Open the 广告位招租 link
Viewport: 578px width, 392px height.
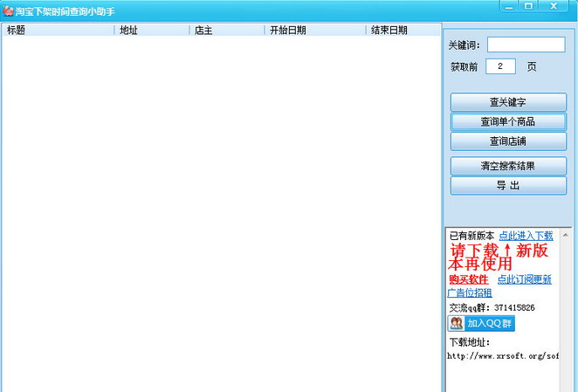pyautogui.click(x=470, y=292)
